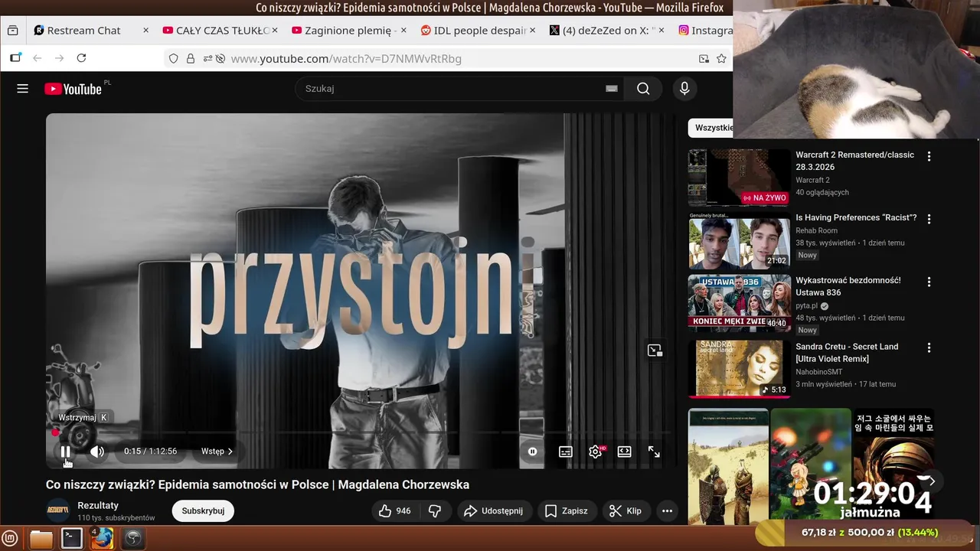
Task: Open the terminal taskbar icon
Action: 72,539
